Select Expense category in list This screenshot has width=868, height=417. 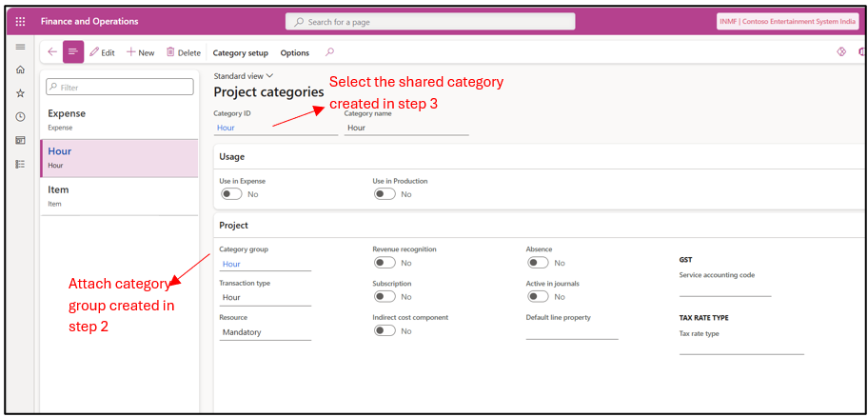pos(119,120)
